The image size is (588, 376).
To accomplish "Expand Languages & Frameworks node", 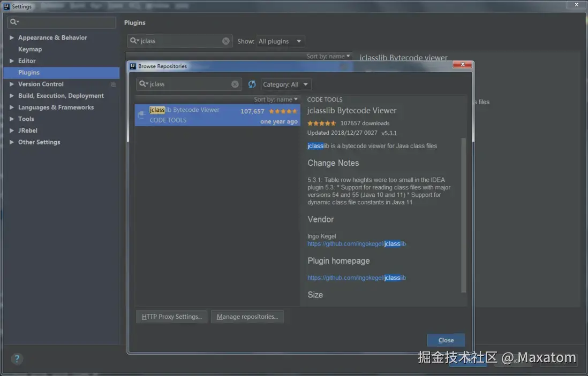I will click(x=12, y=108).
